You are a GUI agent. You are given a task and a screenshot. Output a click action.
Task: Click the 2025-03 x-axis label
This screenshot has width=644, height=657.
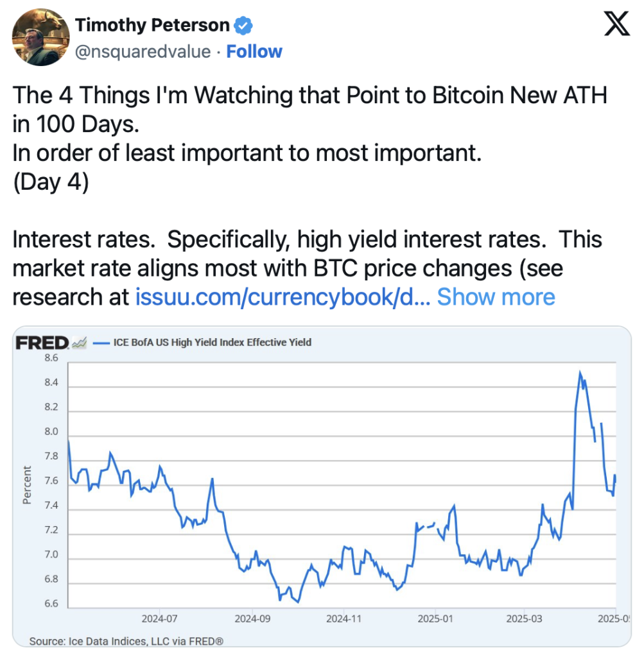524,619
